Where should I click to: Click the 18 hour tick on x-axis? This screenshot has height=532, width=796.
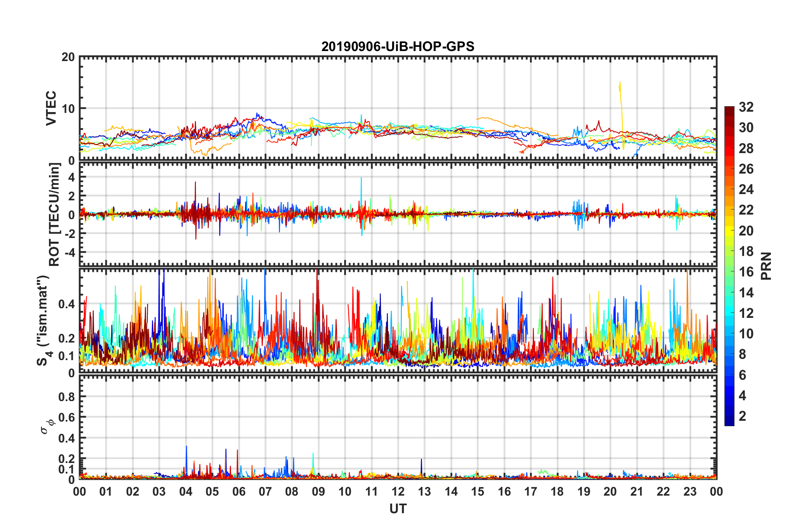click(557, 491)
